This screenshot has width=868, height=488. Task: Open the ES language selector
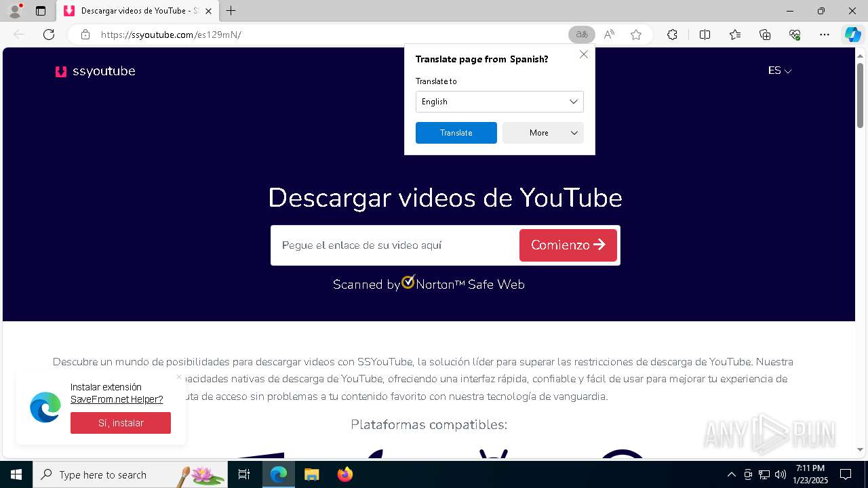point(780,70)
